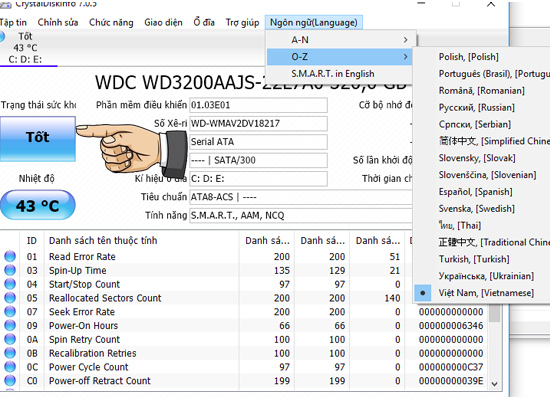Click the firmware field 01.03E01
The width and height of the screenshot is (550, 400).
click(x=259, y=105)
